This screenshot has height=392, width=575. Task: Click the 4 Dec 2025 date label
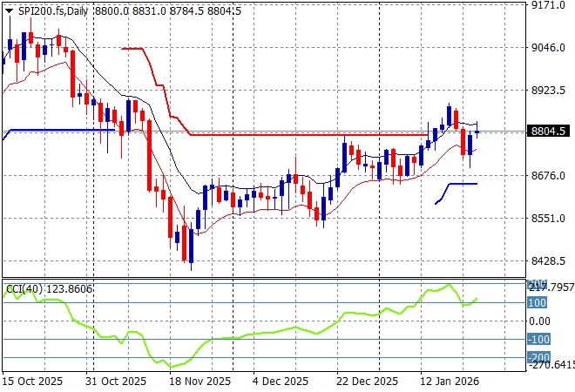[x=281, y=381]
